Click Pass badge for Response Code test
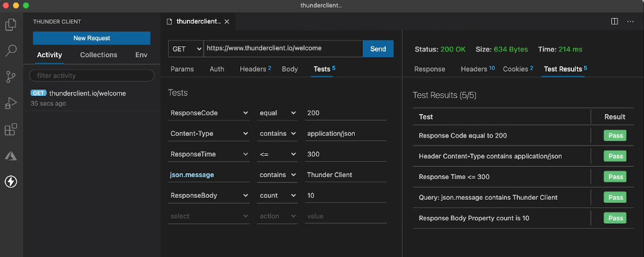The height and width of the screenshot is (257, 644). coord(615,135)
